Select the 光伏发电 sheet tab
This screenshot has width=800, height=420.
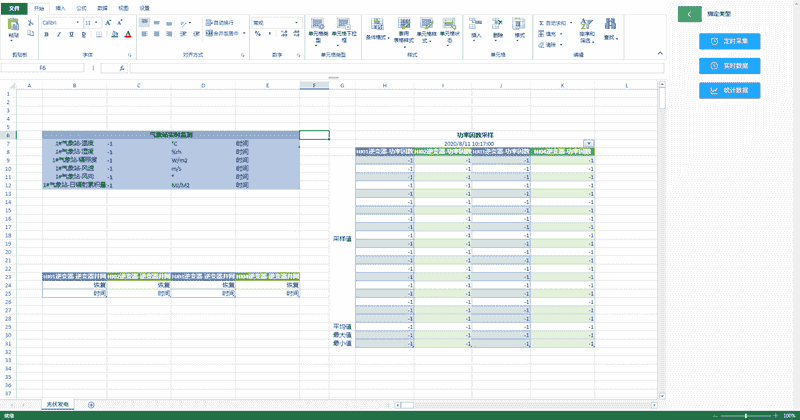(x=58, y=404)
